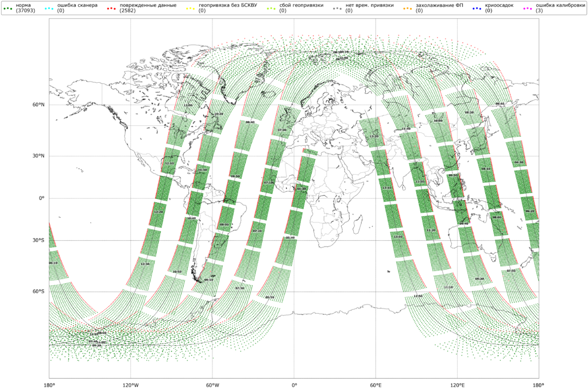This screenshot has height=389, width=588.
Task: Click the 13:10 time marker near Arabia
Action: click(x=386, y=188)
